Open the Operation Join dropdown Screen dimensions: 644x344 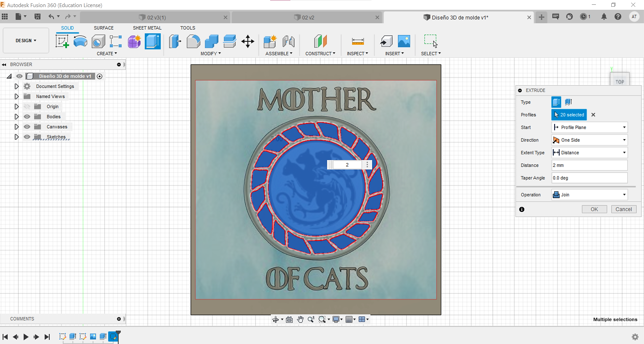pyautogui.click(x=589, y=195)
